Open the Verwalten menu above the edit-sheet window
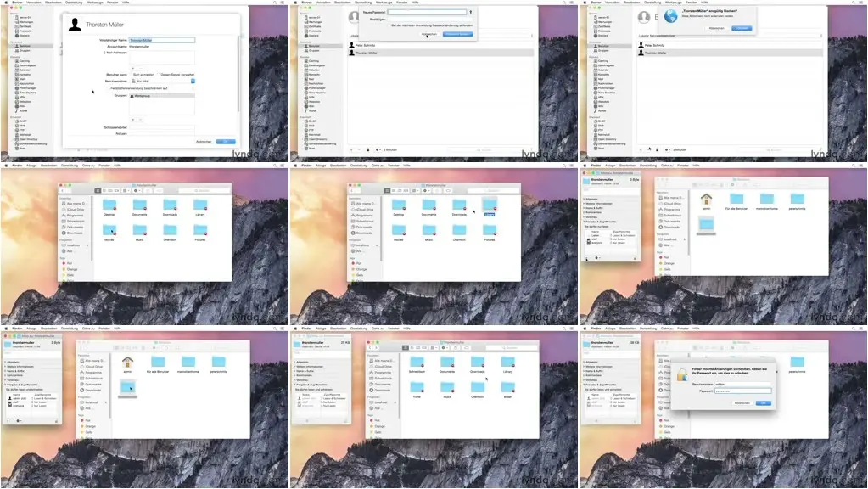The height and width of the screenshot is (489, 868). (x=34, y=3)
